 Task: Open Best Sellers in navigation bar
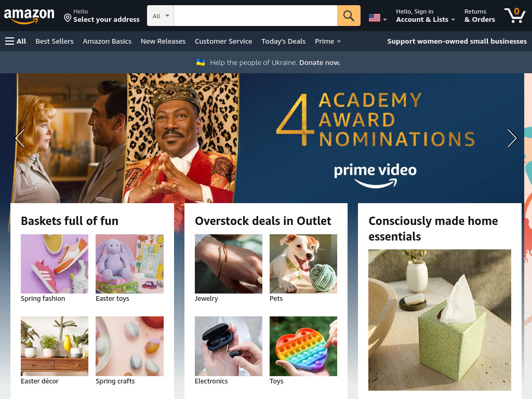pos(55,42)
